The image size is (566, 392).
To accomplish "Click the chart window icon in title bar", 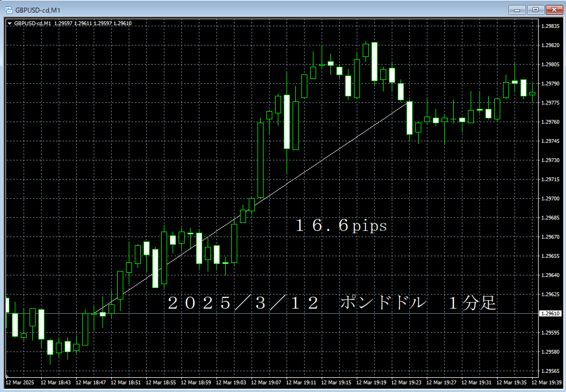I will pyautogui.click(x=9, y=9).
